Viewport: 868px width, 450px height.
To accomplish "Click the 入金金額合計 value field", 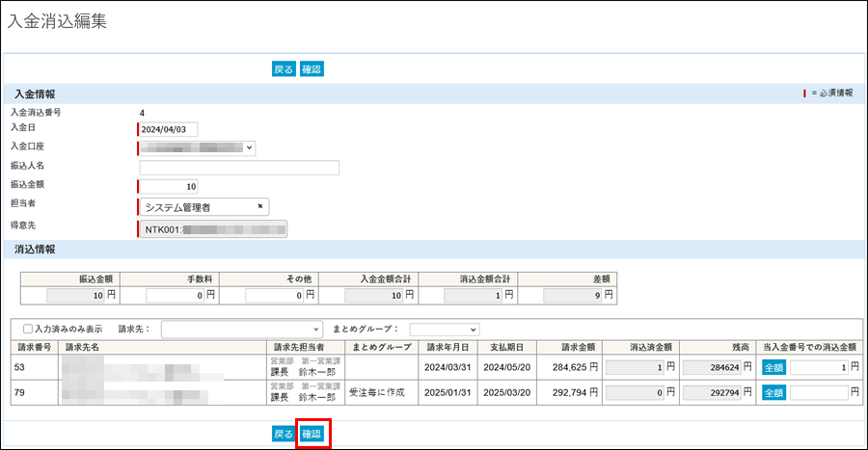I will (374, 296).
